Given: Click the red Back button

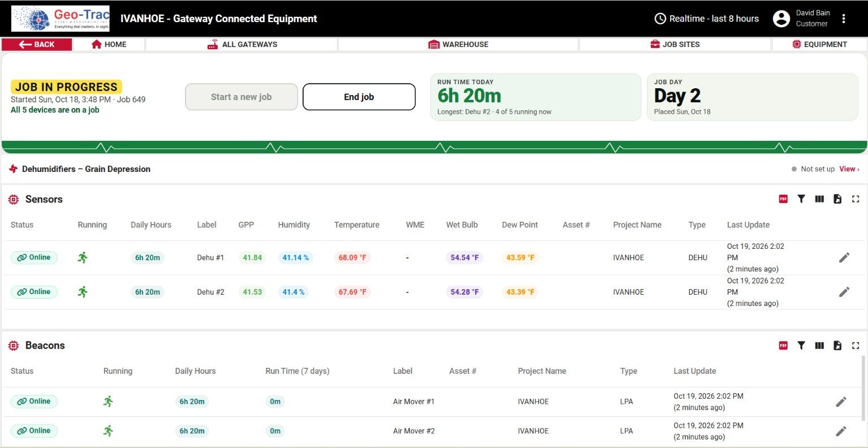Looking at the screenshot, I should click(x=37, y=44).
